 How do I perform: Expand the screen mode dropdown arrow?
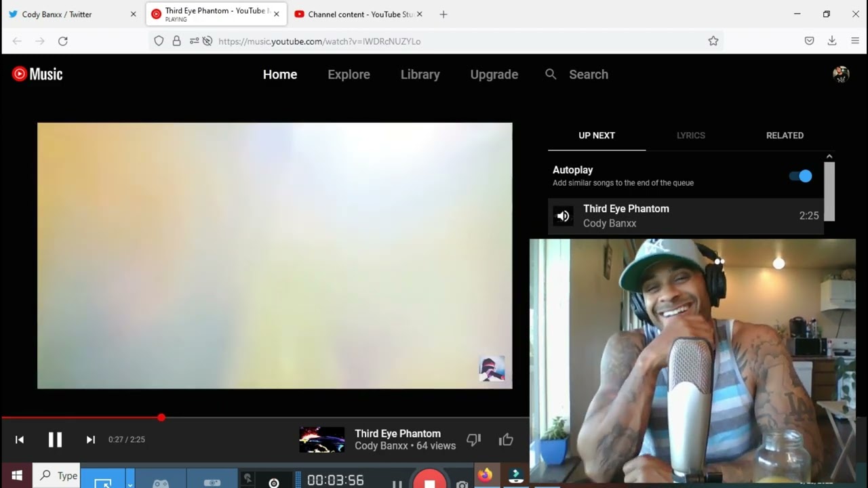(130, 479)
